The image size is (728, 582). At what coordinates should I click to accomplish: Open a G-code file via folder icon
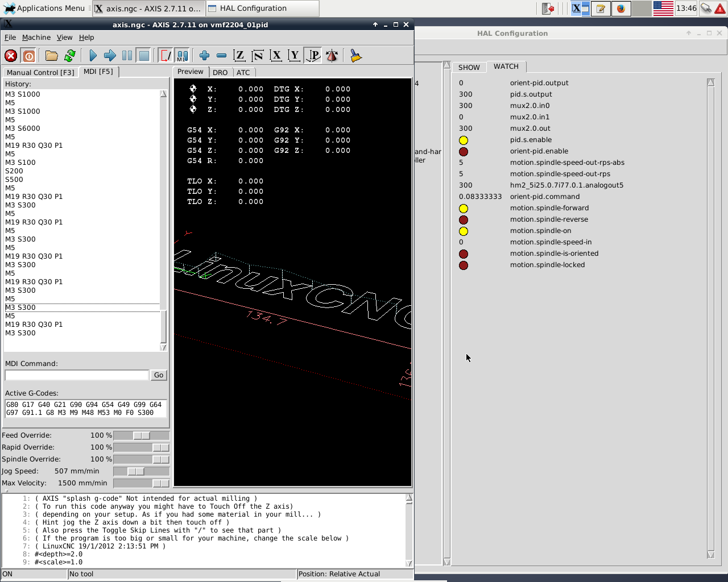coord(52,56)
